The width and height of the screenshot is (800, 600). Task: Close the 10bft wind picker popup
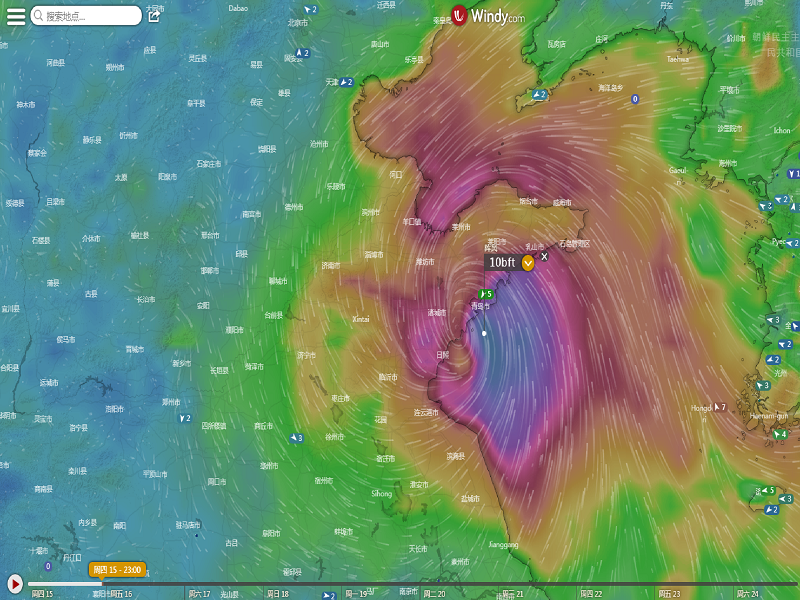click(545, 256)
